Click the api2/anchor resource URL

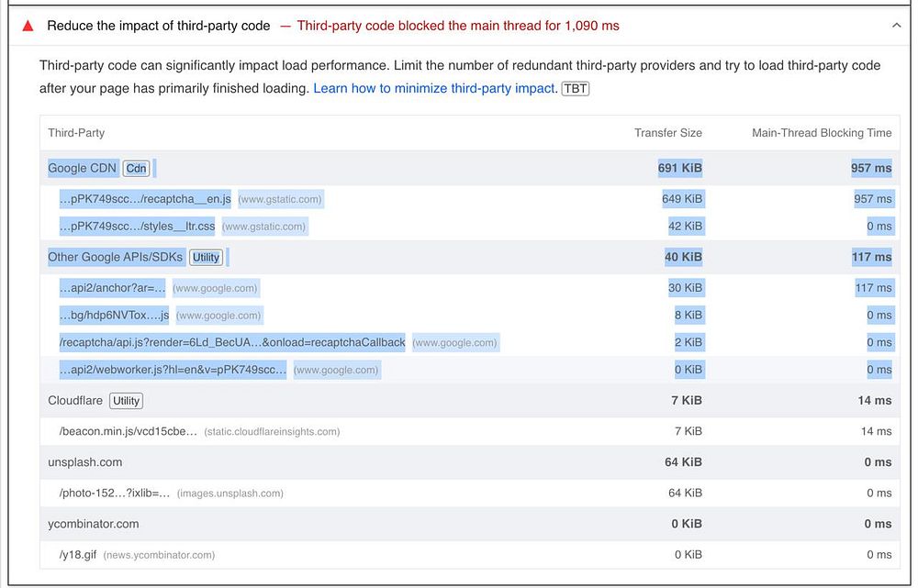(x=112, y=288)
